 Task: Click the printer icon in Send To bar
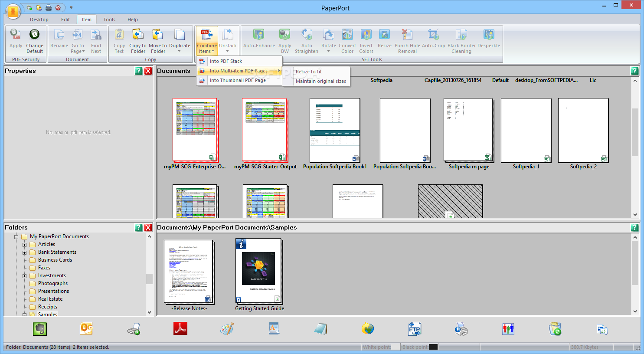pyautogui.click(x=461, y=329)
